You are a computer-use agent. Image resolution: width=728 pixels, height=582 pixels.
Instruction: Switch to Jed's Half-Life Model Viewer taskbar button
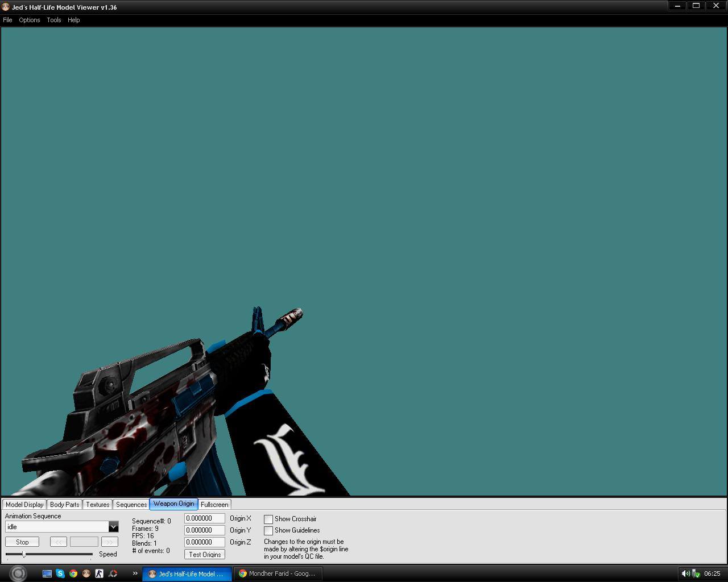click(x=187, y=573)
